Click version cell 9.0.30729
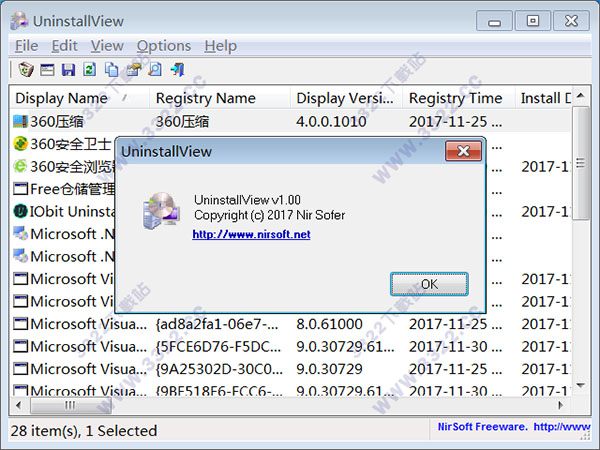Image resolution: width=600 pixels, height=450 pixels. (329, 369)
